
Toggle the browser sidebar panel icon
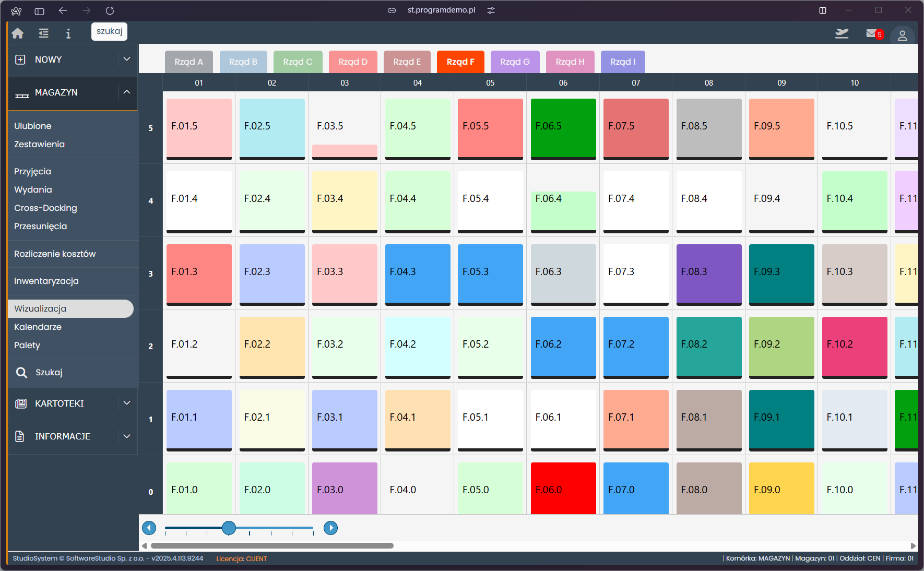pos(39,10)
